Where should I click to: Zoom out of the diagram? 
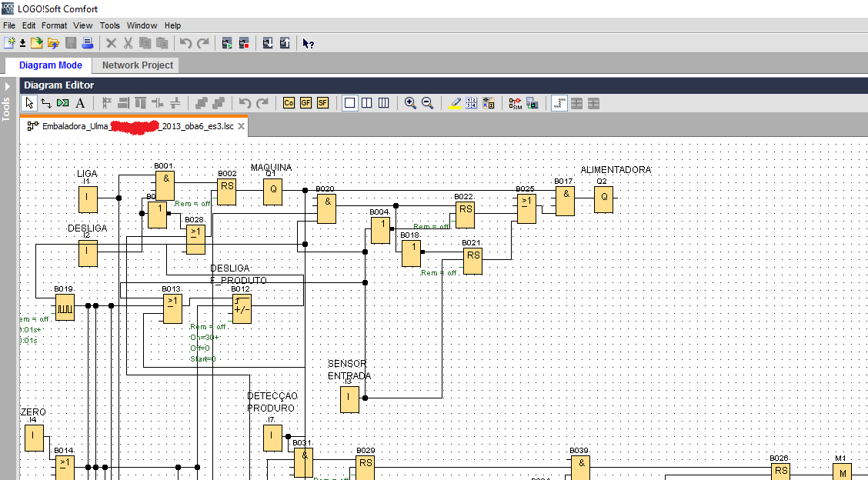[x=427, y=103]
